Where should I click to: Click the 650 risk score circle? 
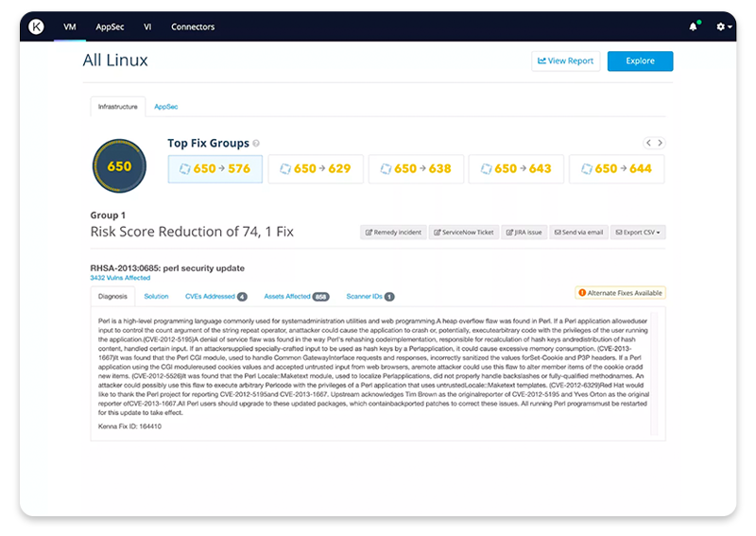pos(119,166)
